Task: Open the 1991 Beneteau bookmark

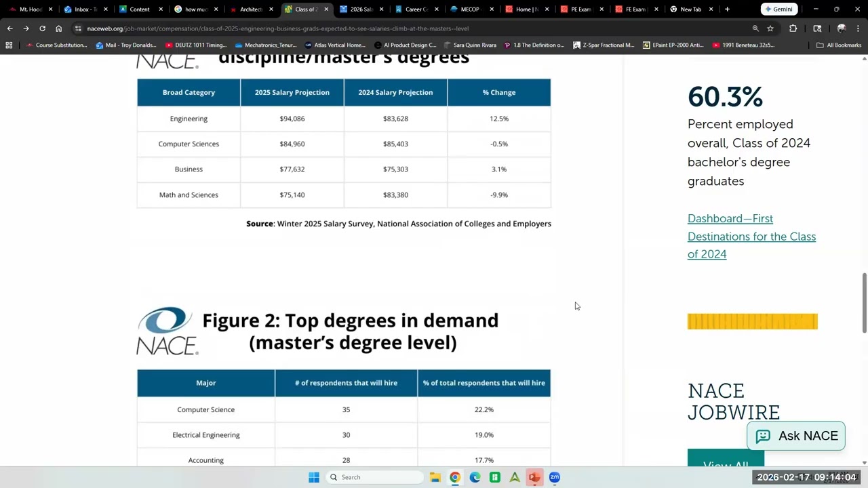Action: [x=743, y=45]
